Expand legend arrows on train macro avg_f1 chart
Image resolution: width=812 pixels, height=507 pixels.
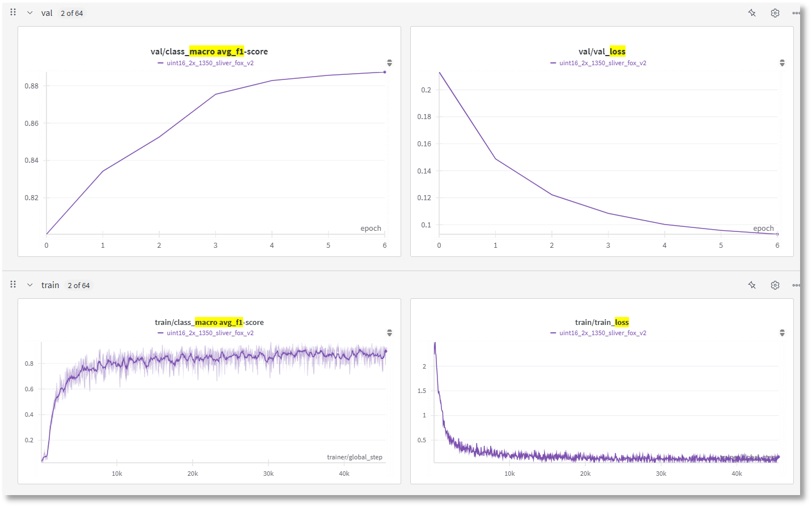pyautogui.click(x=389, y=333)
